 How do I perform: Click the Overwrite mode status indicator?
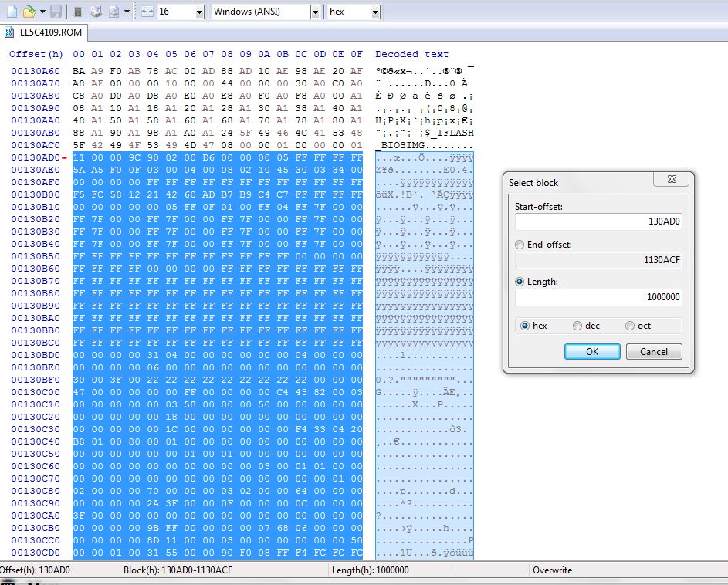(x=553, y=570)
